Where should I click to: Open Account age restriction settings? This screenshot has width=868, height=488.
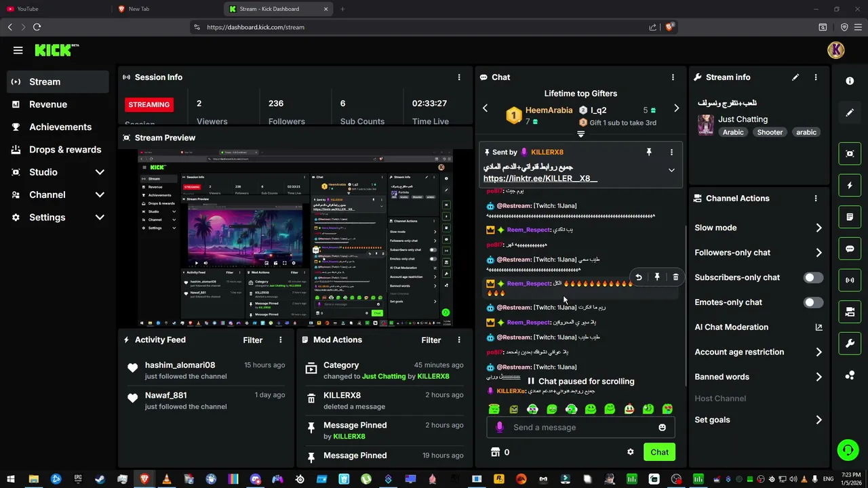pos(759,352)
